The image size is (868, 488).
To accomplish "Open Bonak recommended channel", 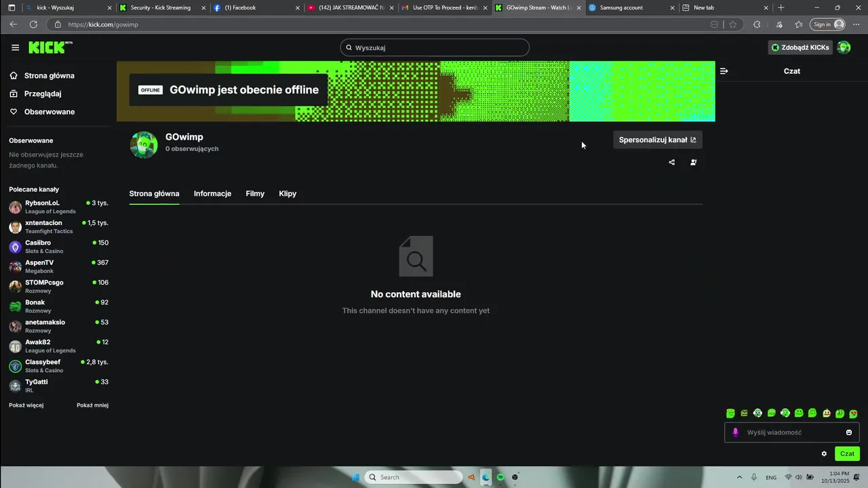I will pos(58,306).
